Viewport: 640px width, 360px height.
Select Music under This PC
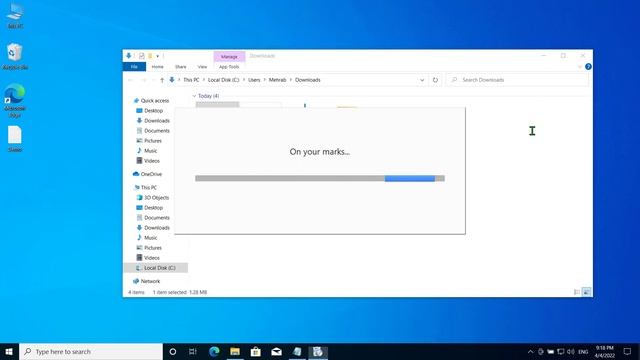[147, 238]
